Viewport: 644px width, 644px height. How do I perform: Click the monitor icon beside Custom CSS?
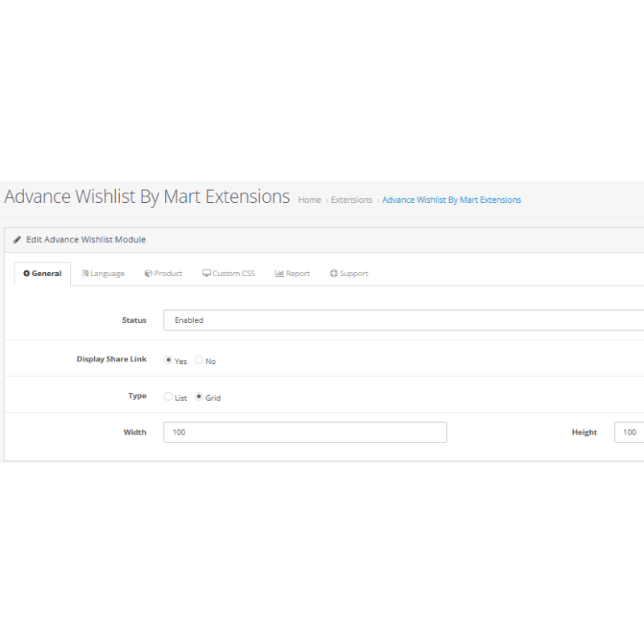coord(206,274)
